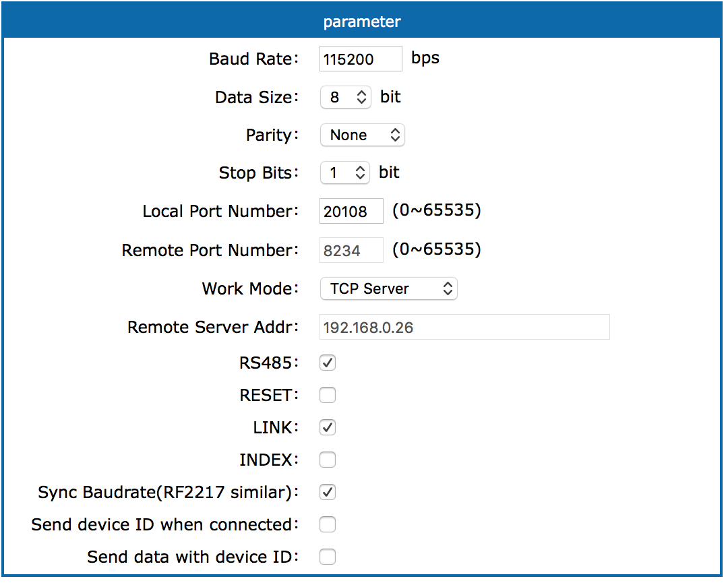Open the Data Size dropdown
The height and width of the screenshot is (585, 728).
(345, 97)
